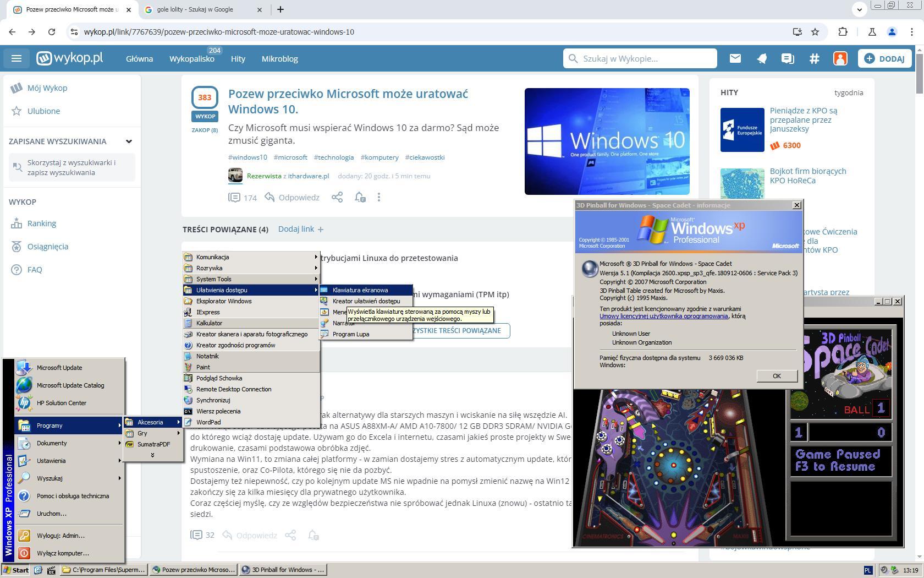Open Wykop messages envelope icon

pos(735,58)
